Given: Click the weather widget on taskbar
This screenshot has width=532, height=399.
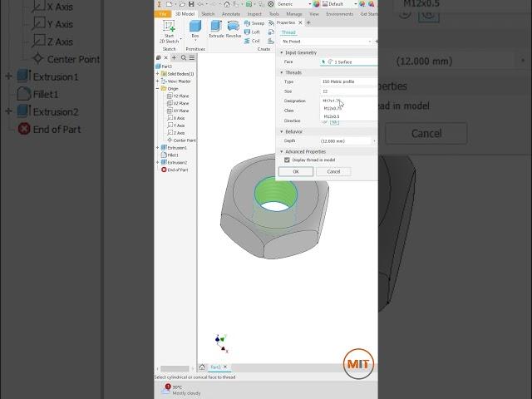Looking at the screenshot, I should (181, 390).
